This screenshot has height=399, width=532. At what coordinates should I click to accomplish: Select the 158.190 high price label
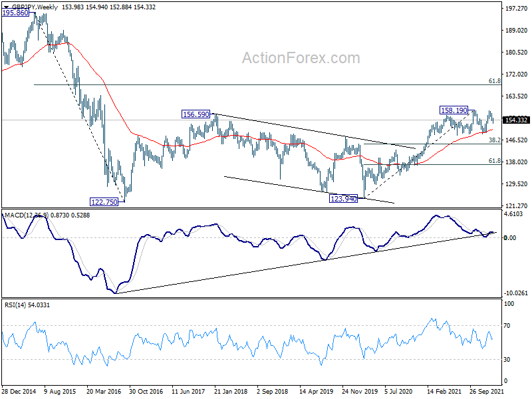(454, 110)
